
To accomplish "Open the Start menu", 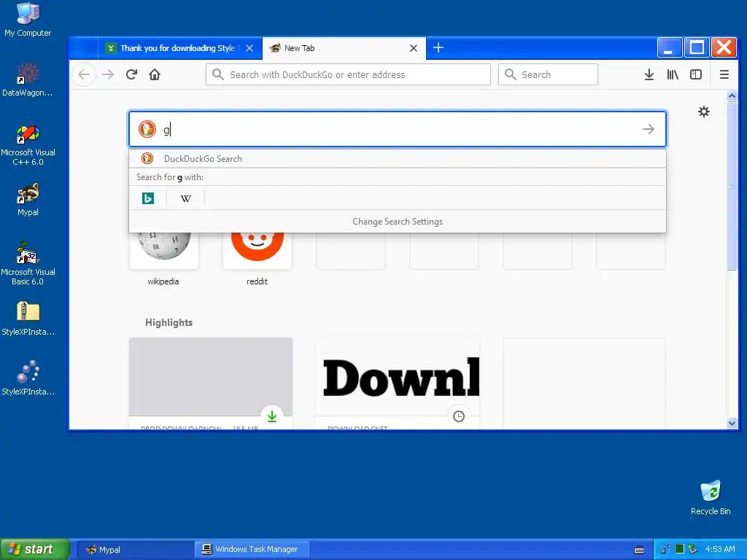I will pyautogui.click(x=35, y=549).
